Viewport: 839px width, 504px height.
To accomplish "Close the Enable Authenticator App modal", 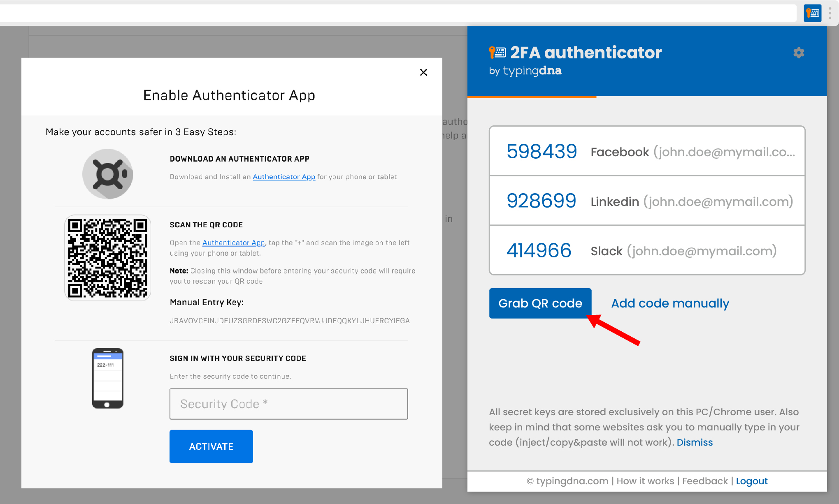I will click(x=424, y=72).
